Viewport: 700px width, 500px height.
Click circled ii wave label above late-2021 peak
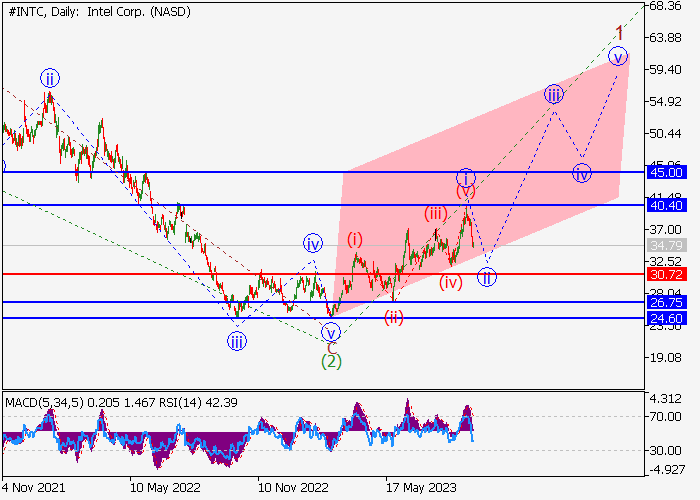point(50,79)
